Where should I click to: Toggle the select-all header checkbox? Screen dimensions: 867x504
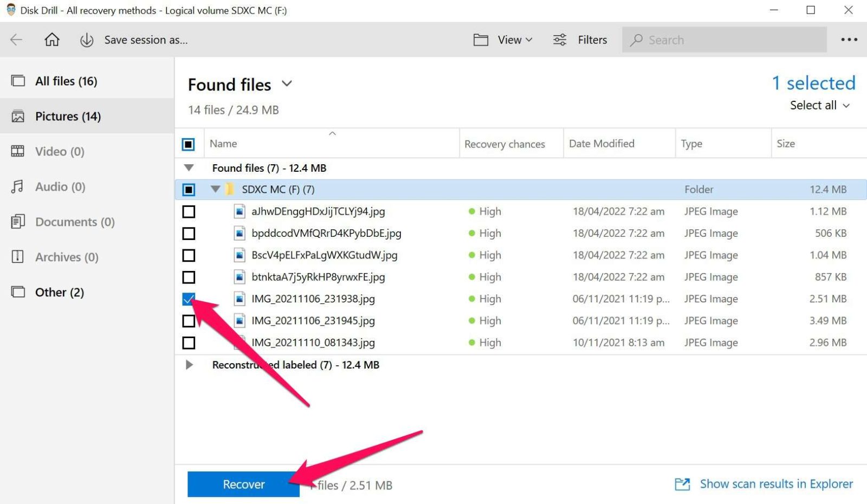tap(189, 143)
